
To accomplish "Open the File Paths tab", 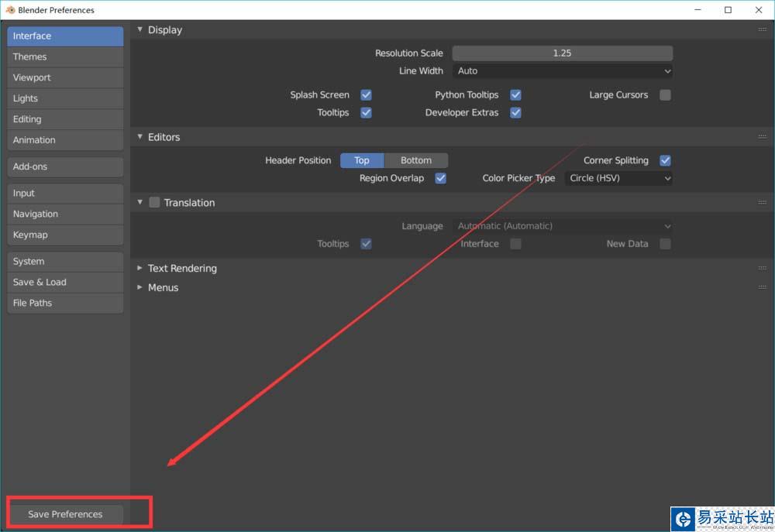I will (x=65, y=303).
